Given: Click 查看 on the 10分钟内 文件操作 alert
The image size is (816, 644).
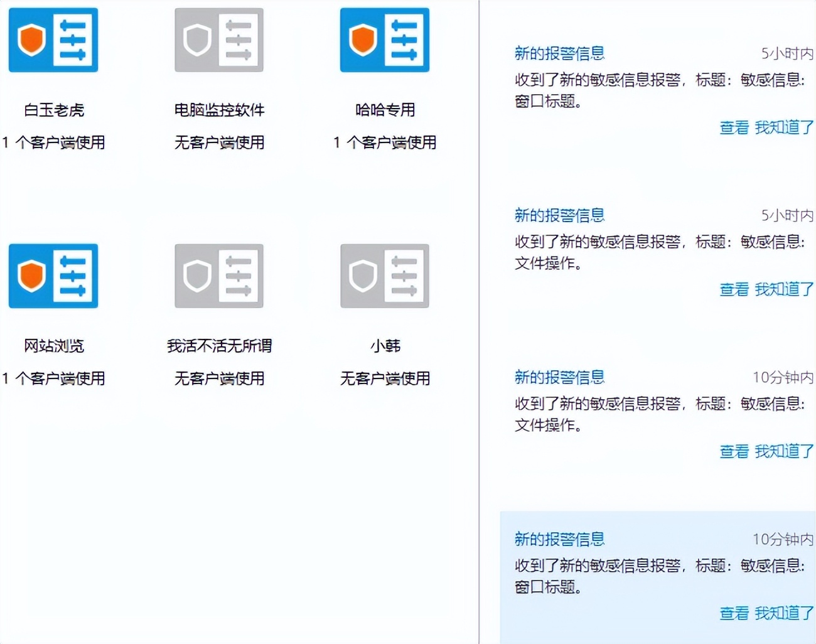Looking at the screenshot, I should pyautogui.click(x=733, y=452).
